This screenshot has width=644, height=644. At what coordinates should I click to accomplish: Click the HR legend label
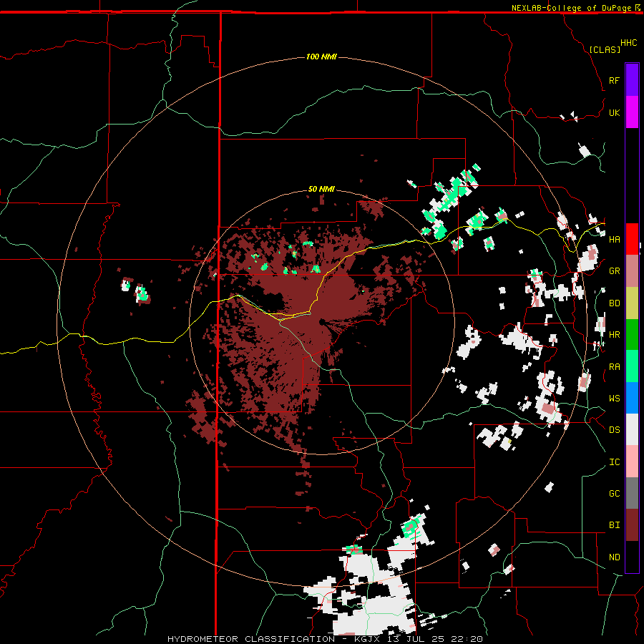point(614,335)
